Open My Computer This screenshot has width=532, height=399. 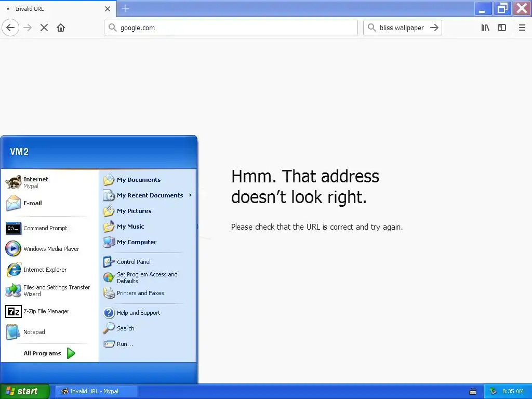148,242
